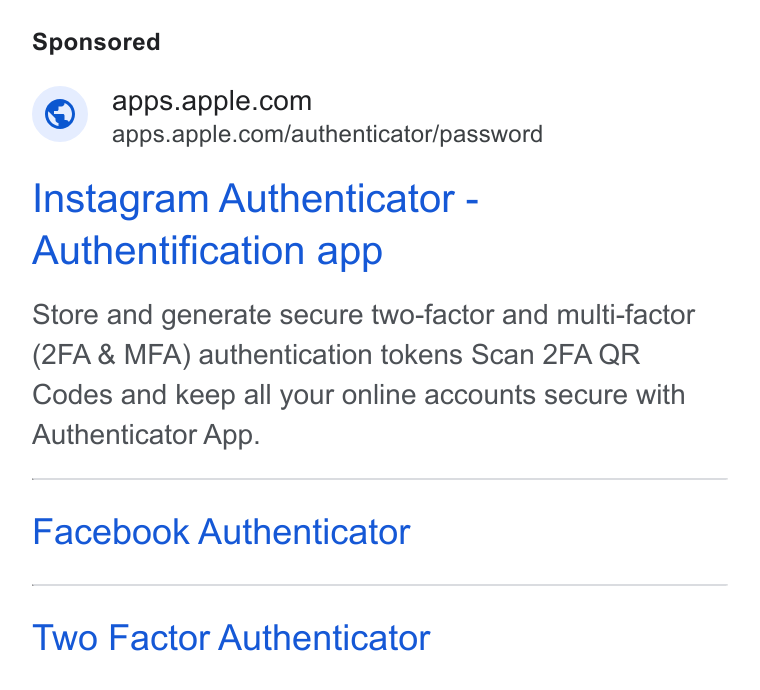
Task: Click the Sponsored label
Action: 96,42
